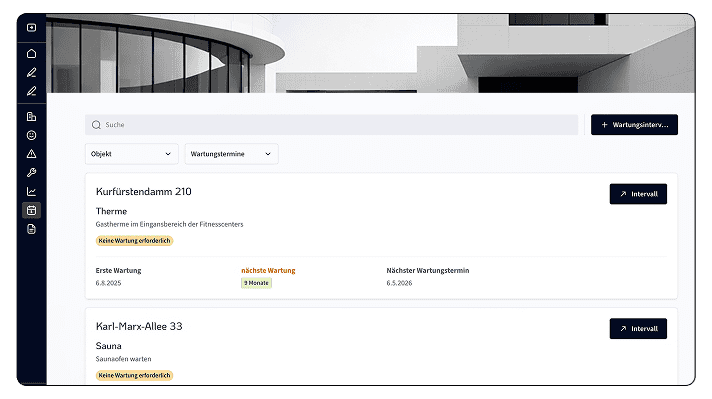Click the date 6.5.2026
The image size is (712, 399).
pyautogui.click(x=400, y=283)
